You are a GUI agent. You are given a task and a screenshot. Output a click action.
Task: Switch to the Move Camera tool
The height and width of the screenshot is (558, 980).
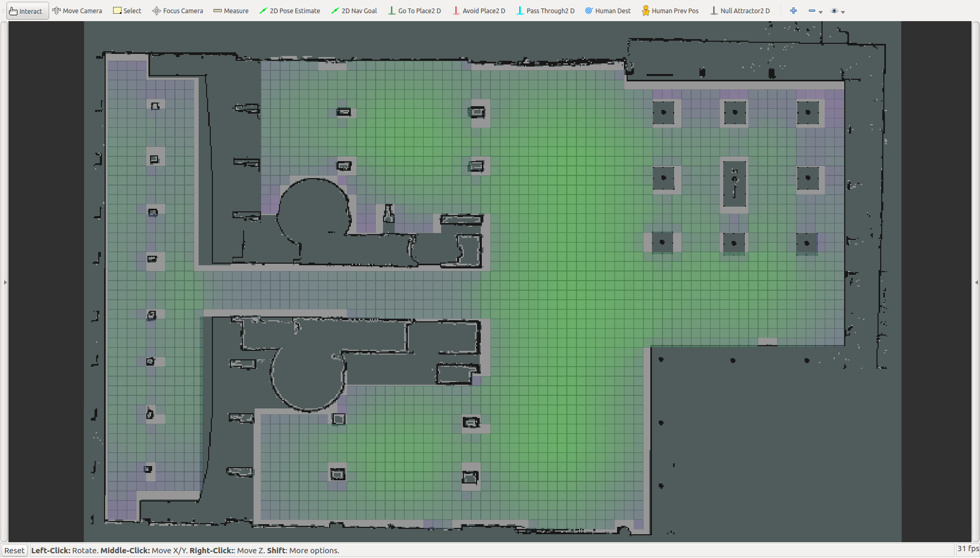[78, 11]
